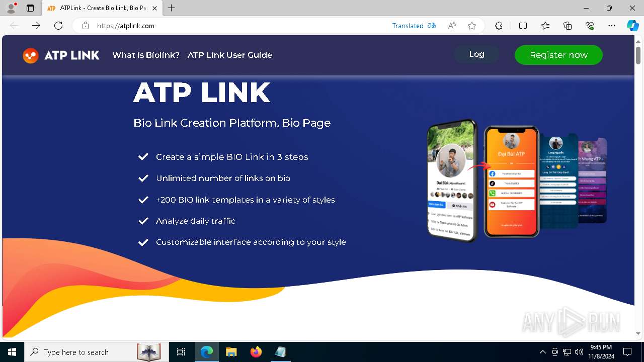Viewport: 644px width, 362px height.
Task: Open the notification center
Action: point(627,352)
